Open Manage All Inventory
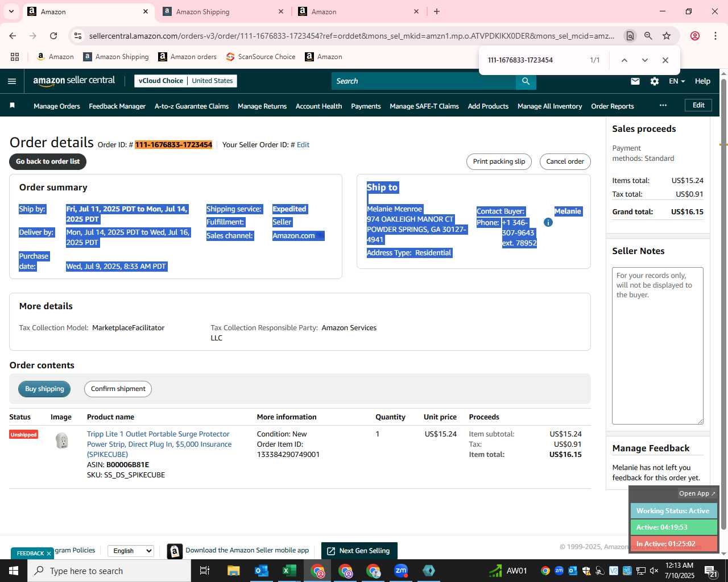Image resolution: width=728 pixels, height=582 pixels. pyautogui.click(x=549, y=106)
